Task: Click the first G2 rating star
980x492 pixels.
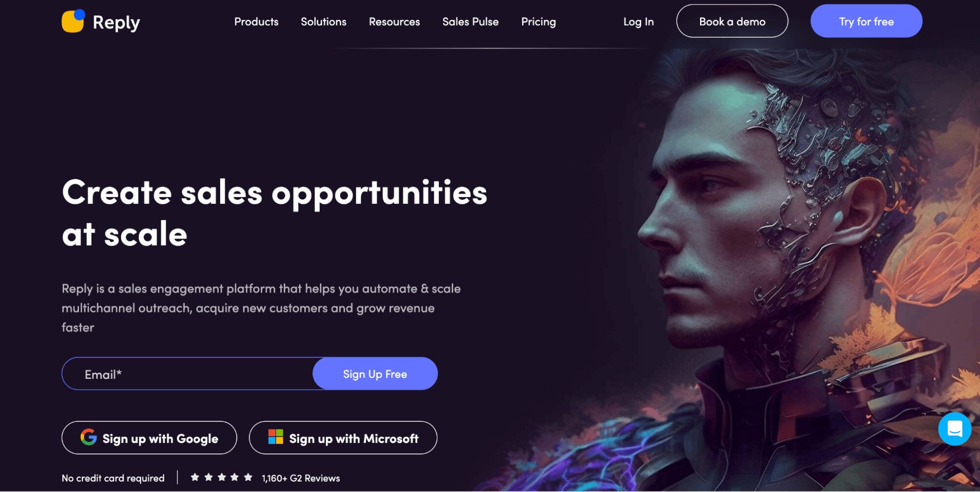Action: pos(195,477)
